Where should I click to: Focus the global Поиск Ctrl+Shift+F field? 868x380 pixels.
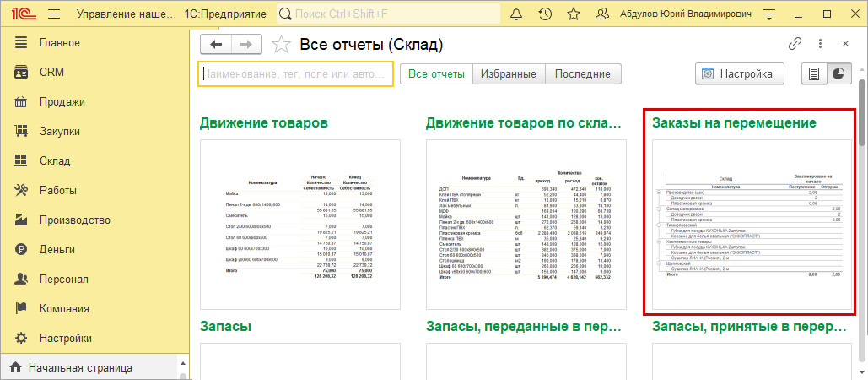coord(389,14)
